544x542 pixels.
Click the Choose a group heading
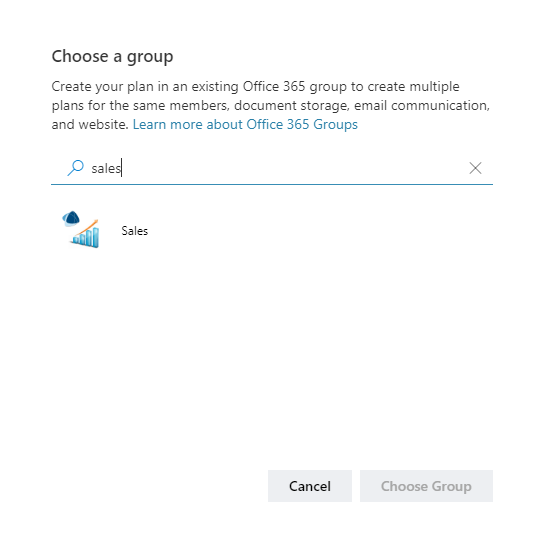click(x=112, y=57)
